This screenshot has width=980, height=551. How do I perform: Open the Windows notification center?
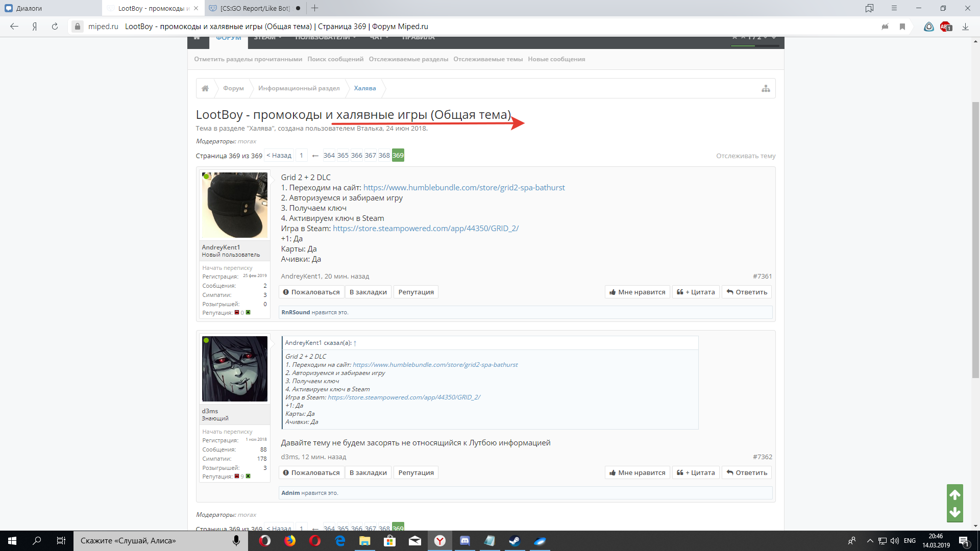pos(964,541)
